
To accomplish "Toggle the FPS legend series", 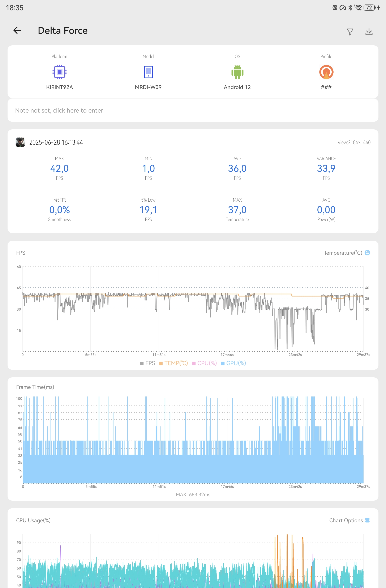I will (x=148, y=363).
